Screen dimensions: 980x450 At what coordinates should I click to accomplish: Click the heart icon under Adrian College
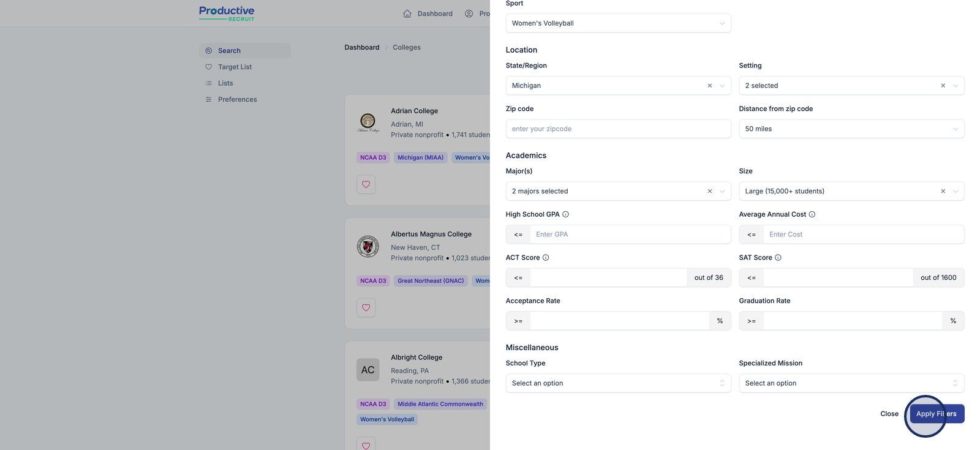click(366, 184)
